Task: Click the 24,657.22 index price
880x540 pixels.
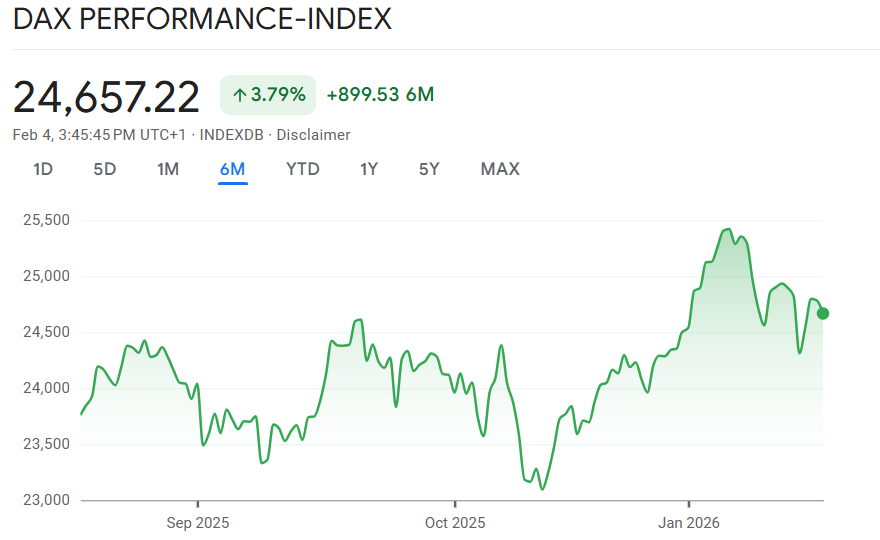Action: [x=106, y=96]
